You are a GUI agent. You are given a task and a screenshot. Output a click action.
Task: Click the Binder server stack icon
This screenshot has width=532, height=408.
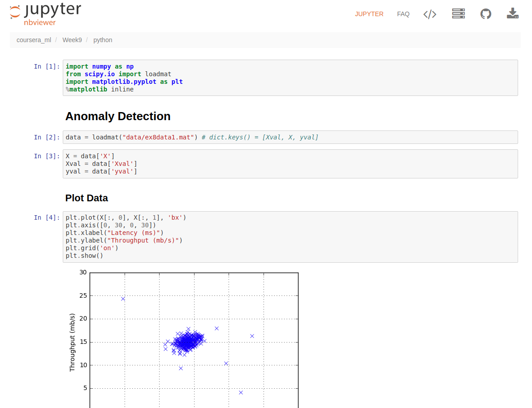pos(458,14)
